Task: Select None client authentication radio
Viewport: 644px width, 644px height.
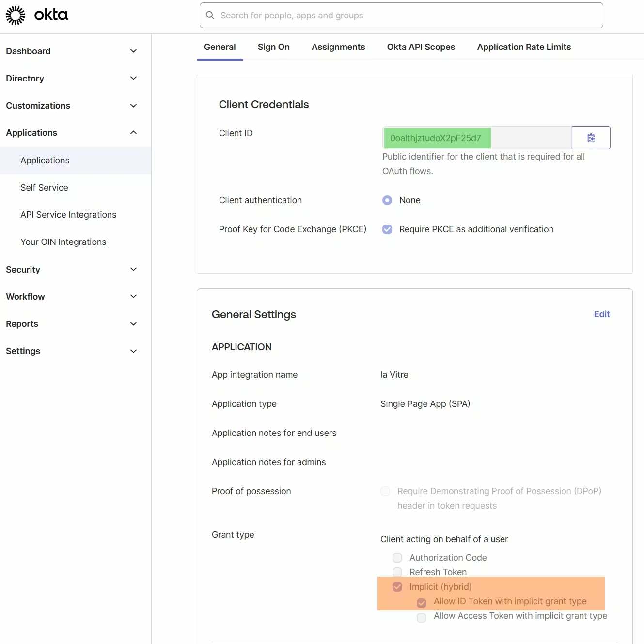Action: 387,200
